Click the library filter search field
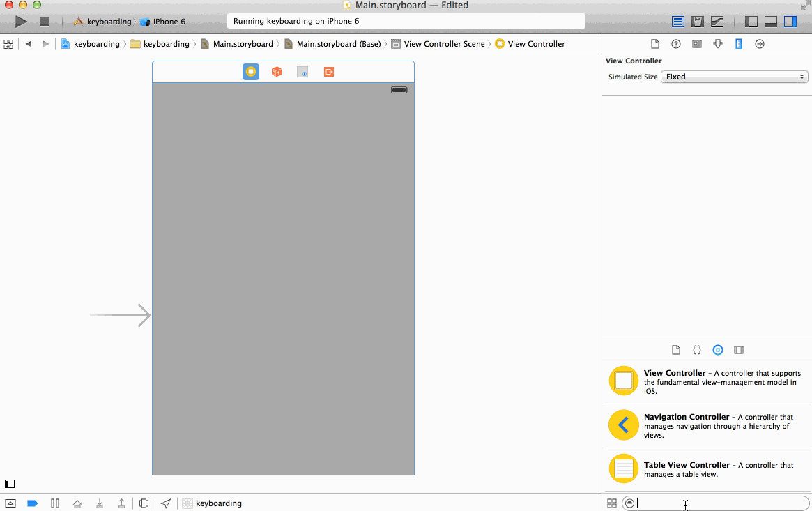Image resolution: width=812 pixels, height=511 pixels. [715, 503]
